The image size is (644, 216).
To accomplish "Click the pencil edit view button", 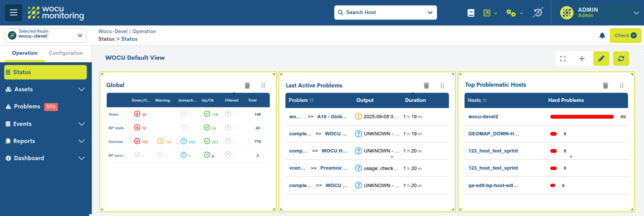I will click(x=601, y=59).
